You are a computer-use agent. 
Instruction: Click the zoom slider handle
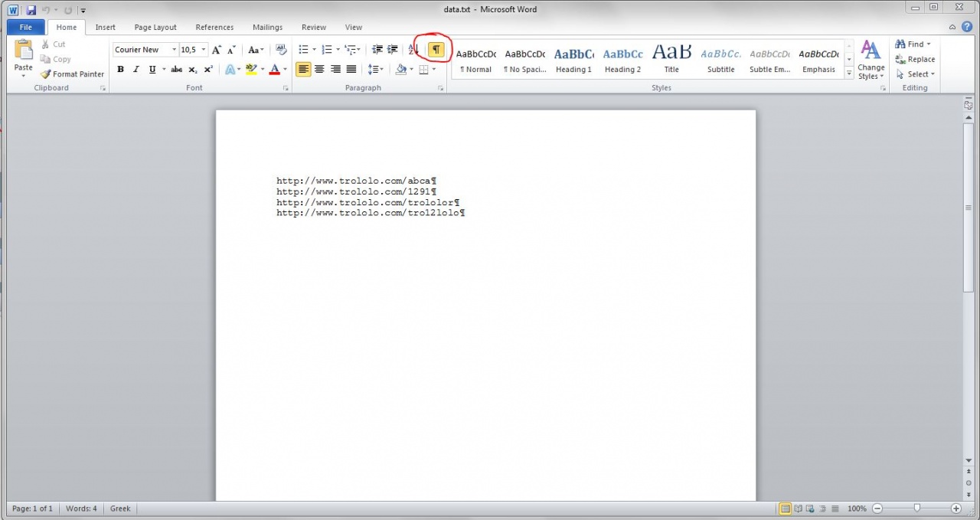(x=916, y=509)
